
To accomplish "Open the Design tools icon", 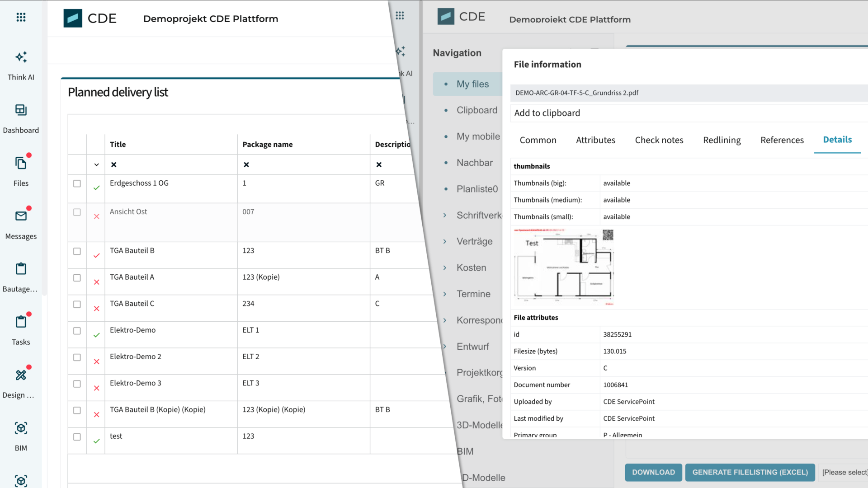I will tap(21, 375).
